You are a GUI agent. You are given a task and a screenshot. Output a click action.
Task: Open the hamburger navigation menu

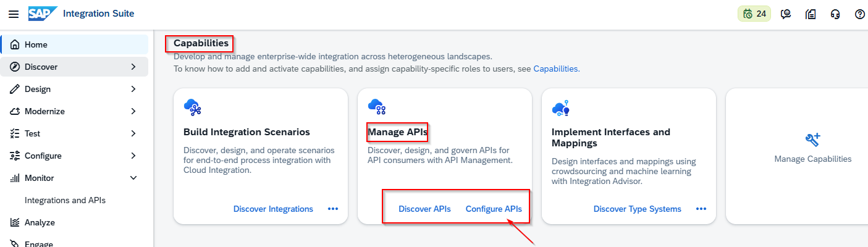click(x=14, y=14)
